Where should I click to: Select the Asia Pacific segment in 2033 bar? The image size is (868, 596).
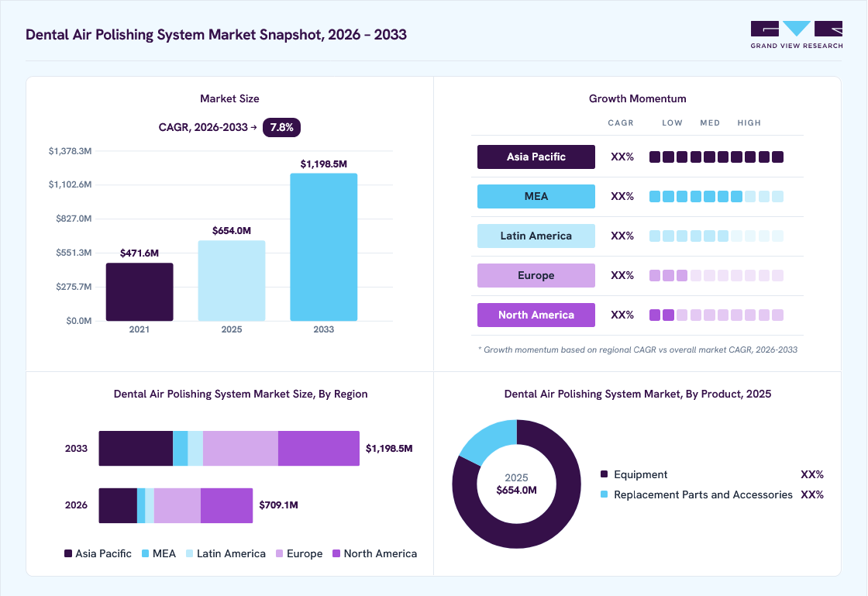[x=136, y=448]
